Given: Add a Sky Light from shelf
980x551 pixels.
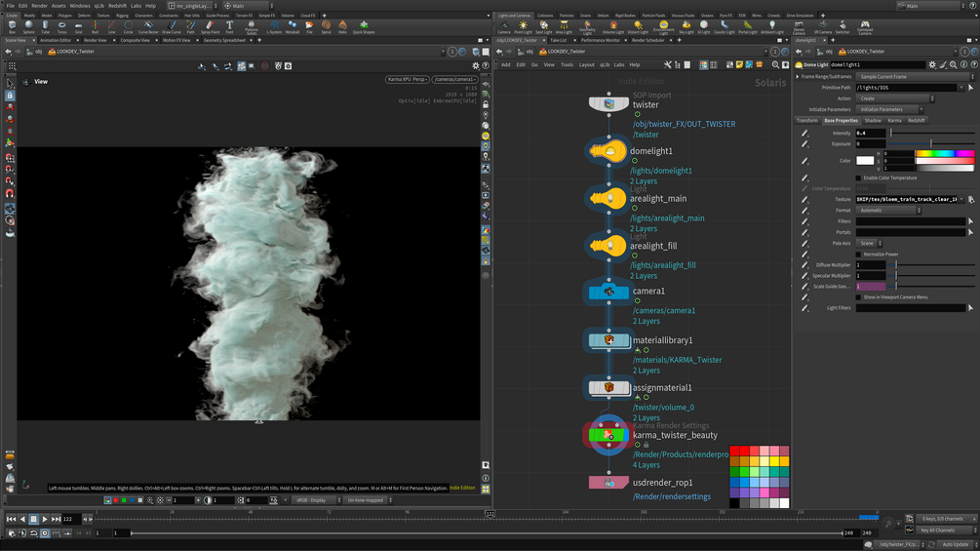Looking at the screenshot, I should point(686,26).
